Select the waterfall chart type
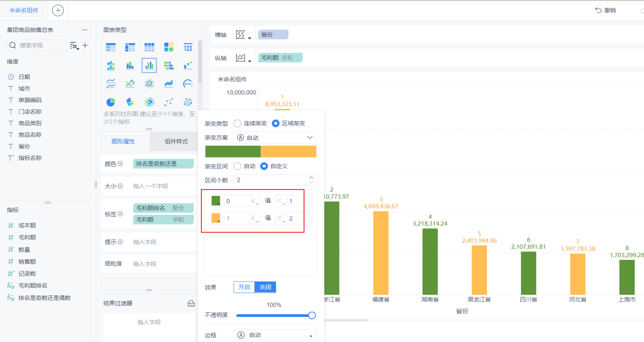 tap(188, 66)
